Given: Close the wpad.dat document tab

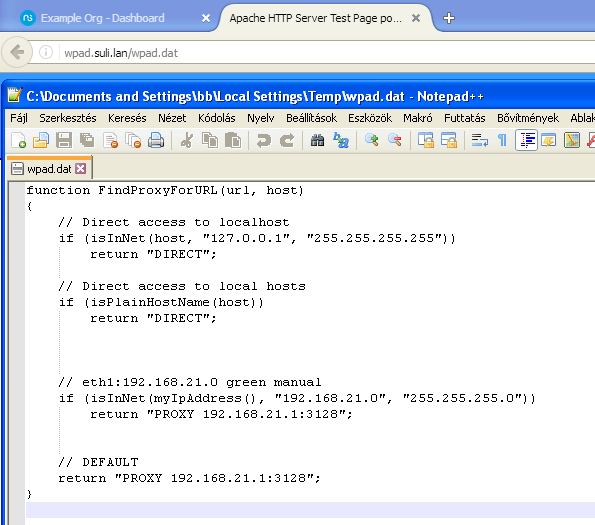Looking at the screenshot, I should click(80, 169).
